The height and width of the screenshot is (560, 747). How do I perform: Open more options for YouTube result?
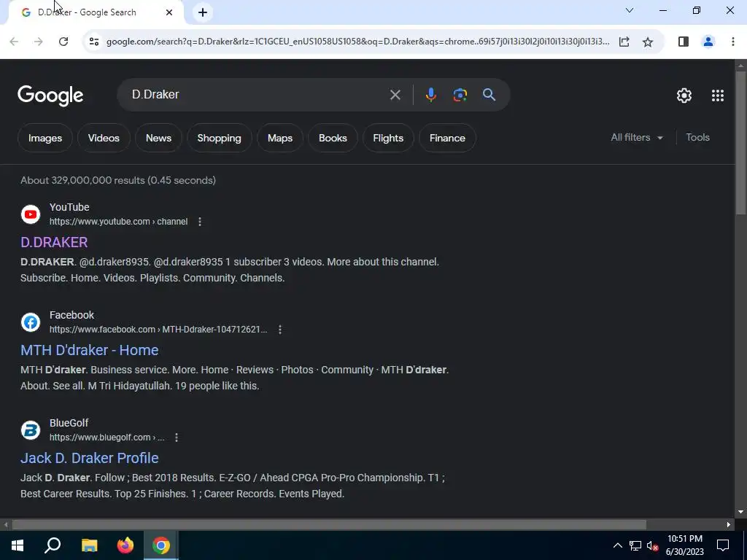click(x=200, y=222)
